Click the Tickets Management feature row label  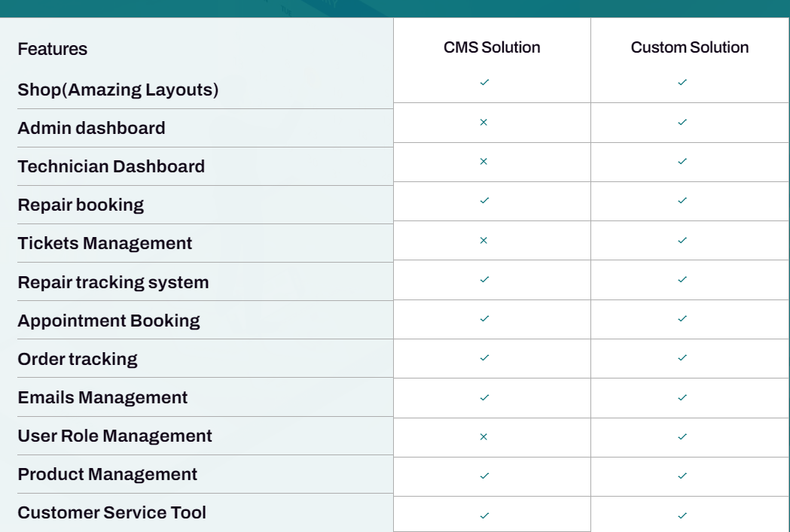click(x=105, y=243)
